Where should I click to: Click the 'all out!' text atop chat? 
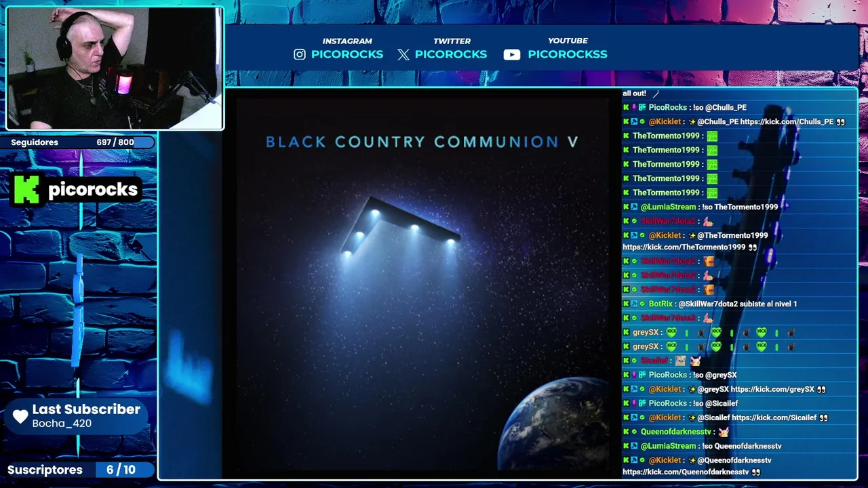point(634,93)
